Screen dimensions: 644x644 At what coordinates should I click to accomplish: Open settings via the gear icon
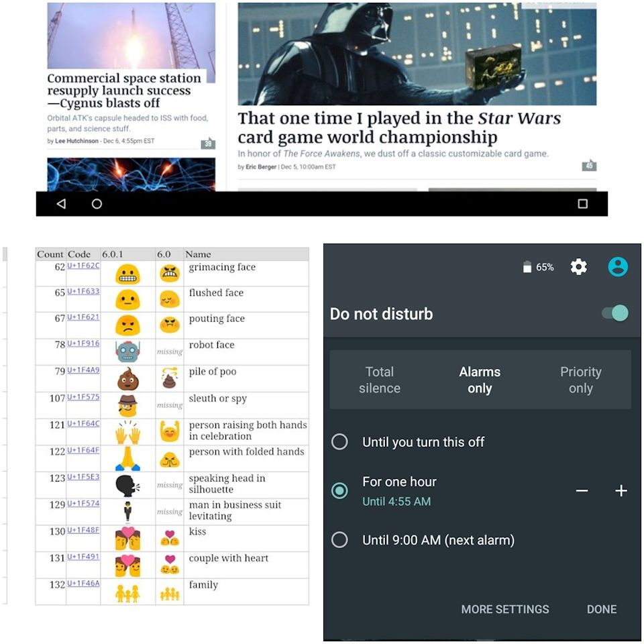(x=579, y=267)
